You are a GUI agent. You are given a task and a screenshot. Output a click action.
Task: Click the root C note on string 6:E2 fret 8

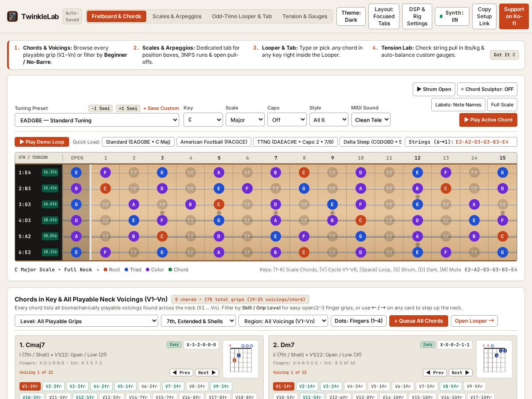point(304,252)
